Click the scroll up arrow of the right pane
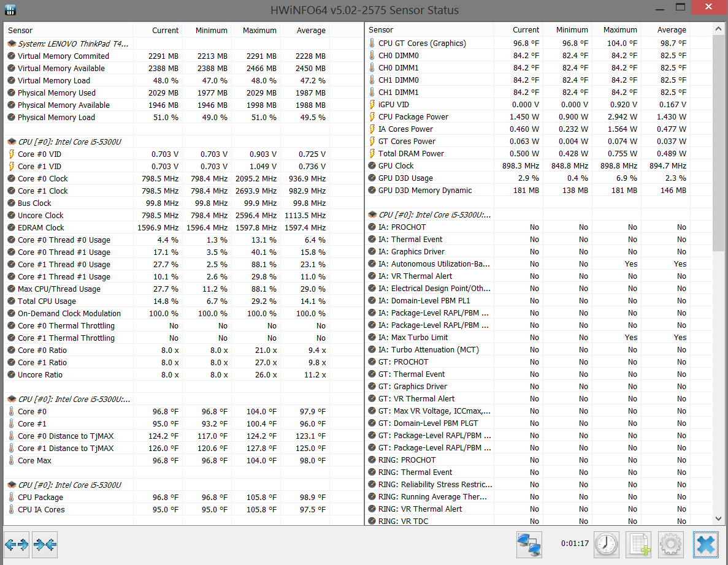Viewport: 728px width, 565px height. click(x=718, y=29)
